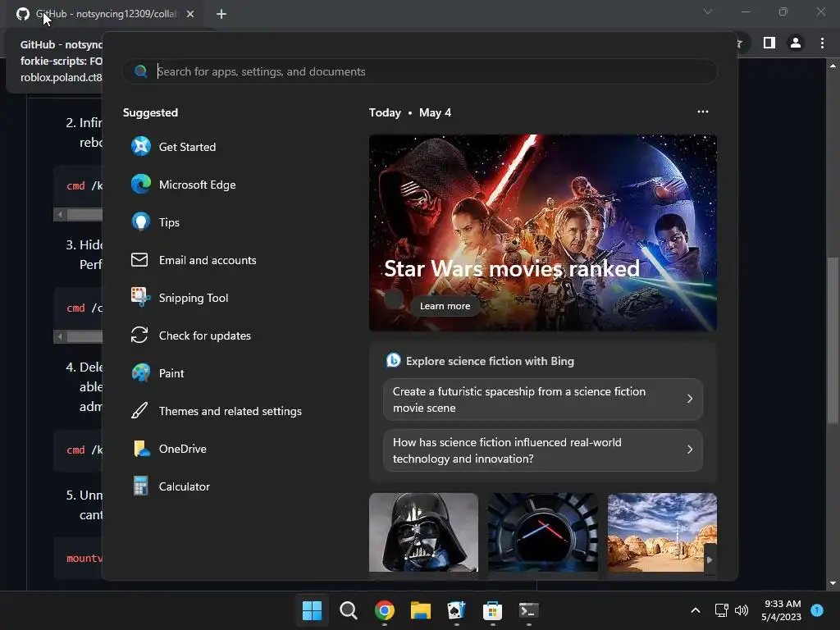
Task: Open the three-dot options menu beside Today
Action: point(703,112)
